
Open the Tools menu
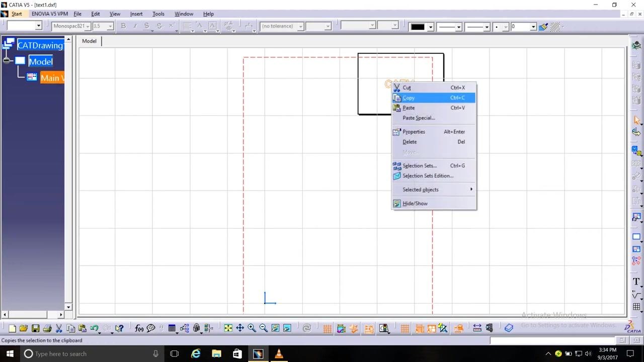coord(158,14)
